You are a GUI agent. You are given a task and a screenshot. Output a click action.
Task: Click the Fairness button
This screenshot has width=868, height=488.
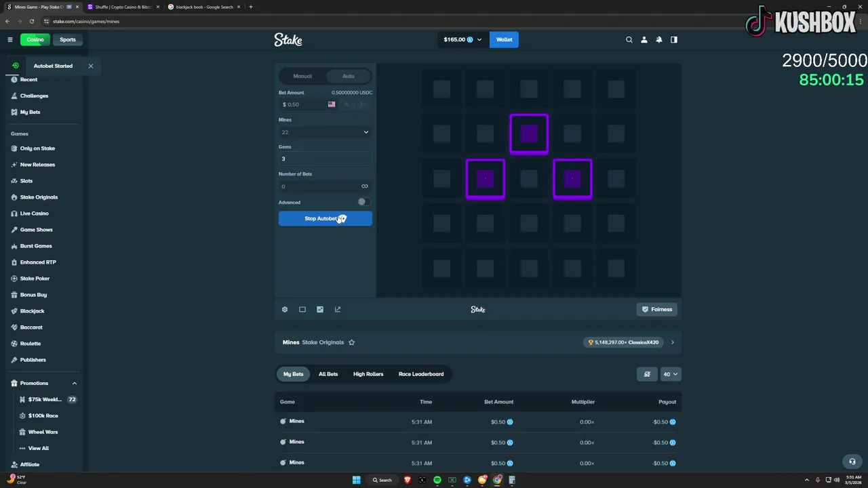[657, 309]
